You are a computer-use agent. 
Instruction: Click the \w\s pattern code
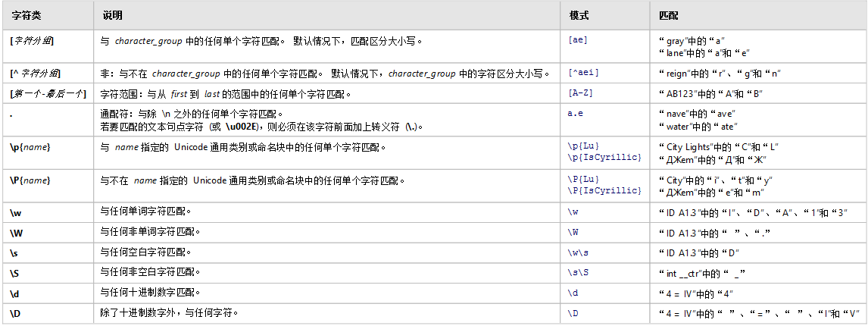pos(579,252)
